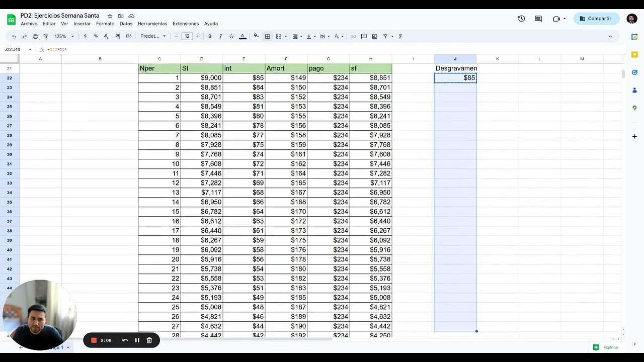Click the font size field showing 12
This screenshot has height=362, width=644.
(x=187, y=36)
